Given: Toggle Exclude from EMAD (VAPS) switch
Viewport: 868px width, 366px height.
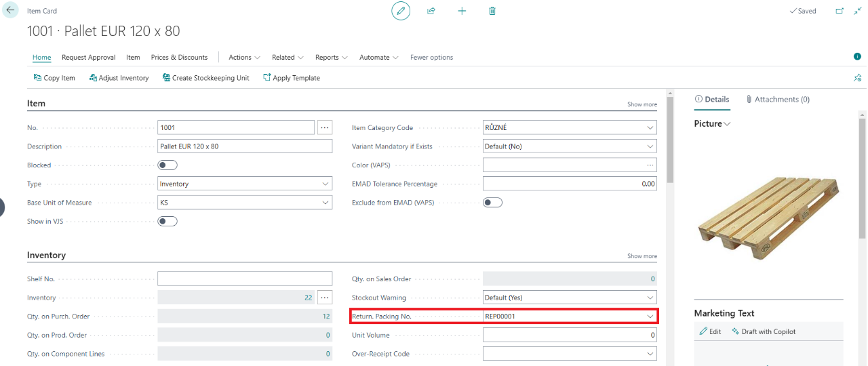Looking at the screenshot, I should pyautogui.click(x=492, y=202).
